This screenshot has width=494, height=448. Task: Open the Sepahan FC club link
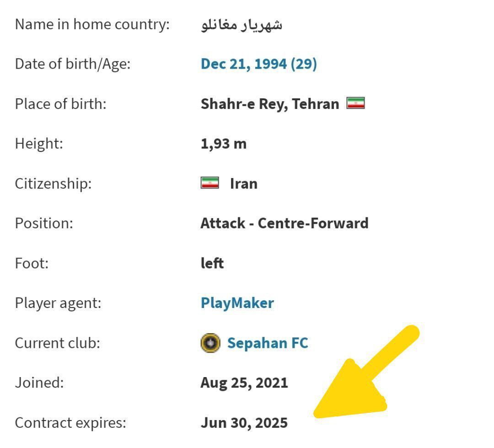pos(268,343)
